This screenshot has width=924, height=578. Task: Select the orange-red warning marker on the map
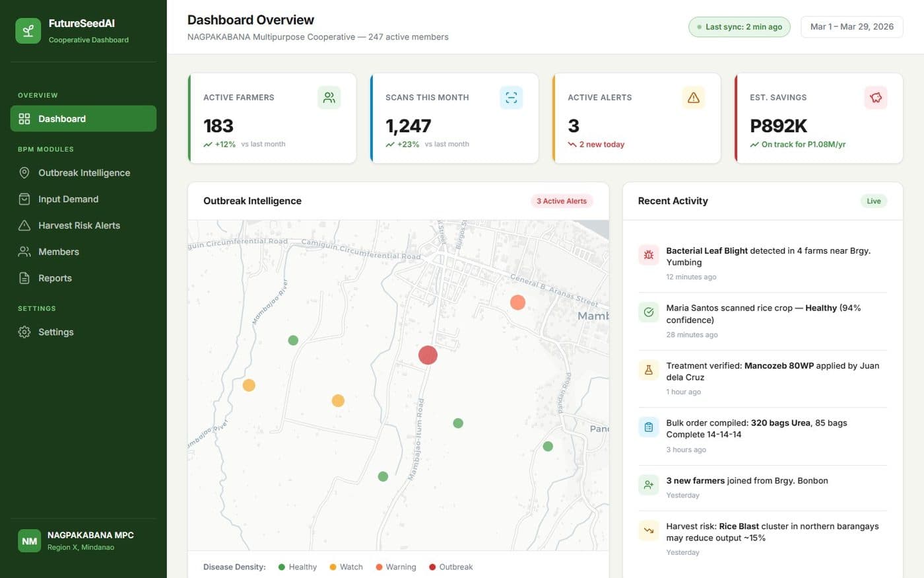(517, 303)
